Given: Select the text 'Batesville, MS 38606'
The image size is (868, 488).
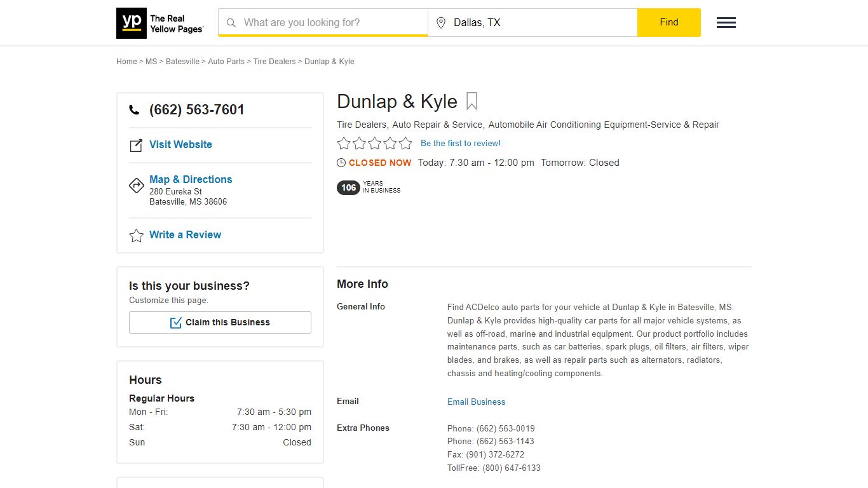Looking at the screenshot, I should [188, 201].
